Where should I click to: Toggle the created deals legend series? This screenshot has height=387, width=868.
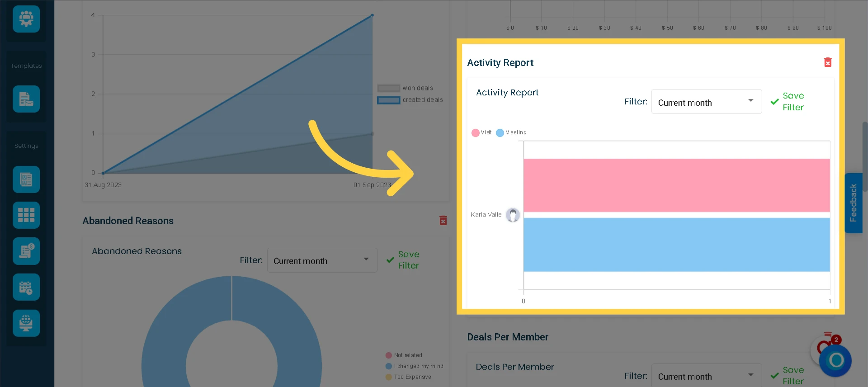click(x=410, y=100)
